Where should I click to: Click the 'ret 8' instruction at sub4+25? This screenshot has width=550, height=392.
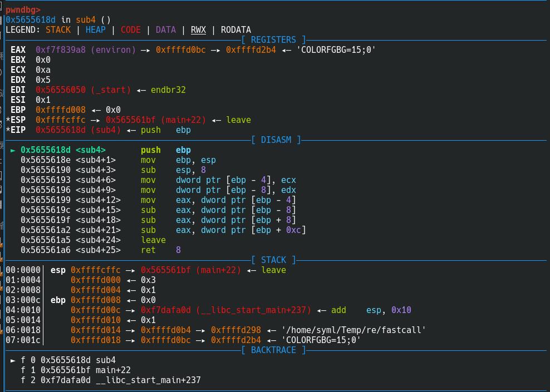(x=160, y=250)
